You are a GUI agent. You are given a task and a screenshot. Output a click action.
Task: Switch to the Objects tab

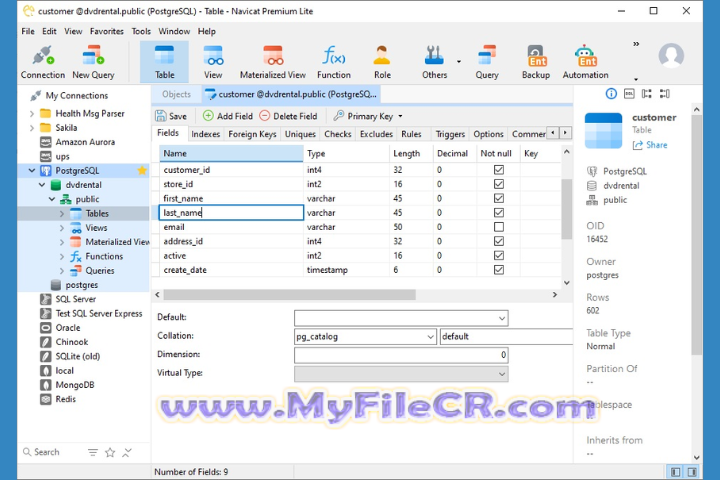click(x=176, y=94)
